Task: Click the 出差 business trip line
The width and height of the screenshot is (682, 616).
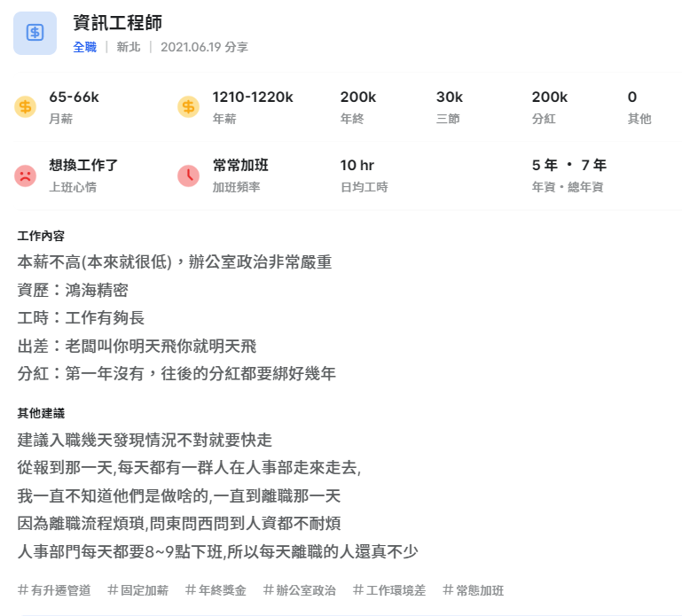Action: (x=137, y=346)
